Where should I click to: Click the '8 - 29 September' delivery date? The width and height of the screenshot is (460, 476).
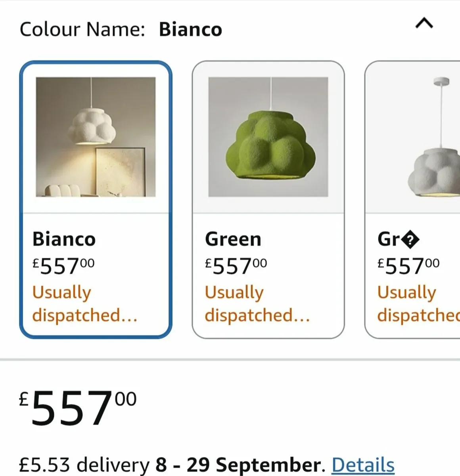[238, 465]
